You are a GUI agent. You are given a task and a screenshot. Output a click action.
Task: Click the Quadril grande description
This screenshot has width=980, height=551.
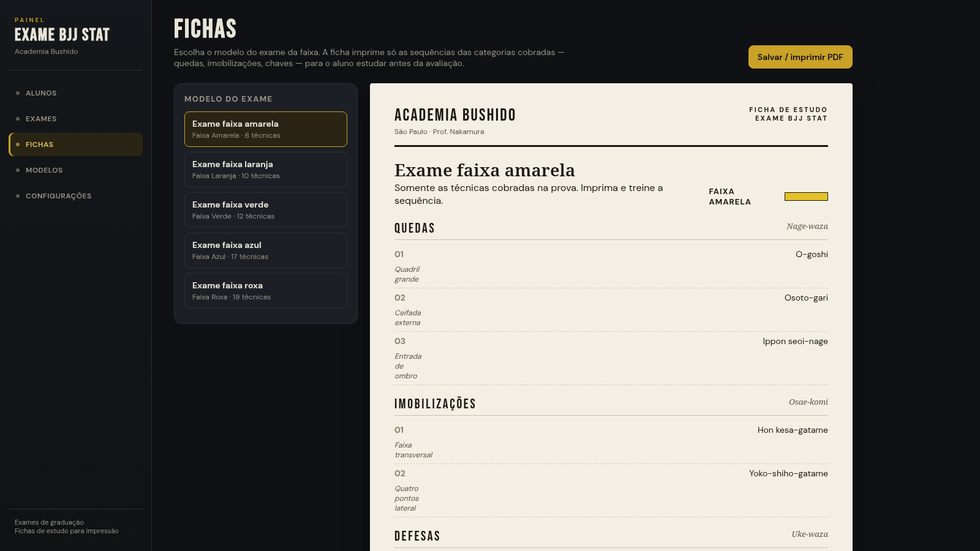(407, 274)
